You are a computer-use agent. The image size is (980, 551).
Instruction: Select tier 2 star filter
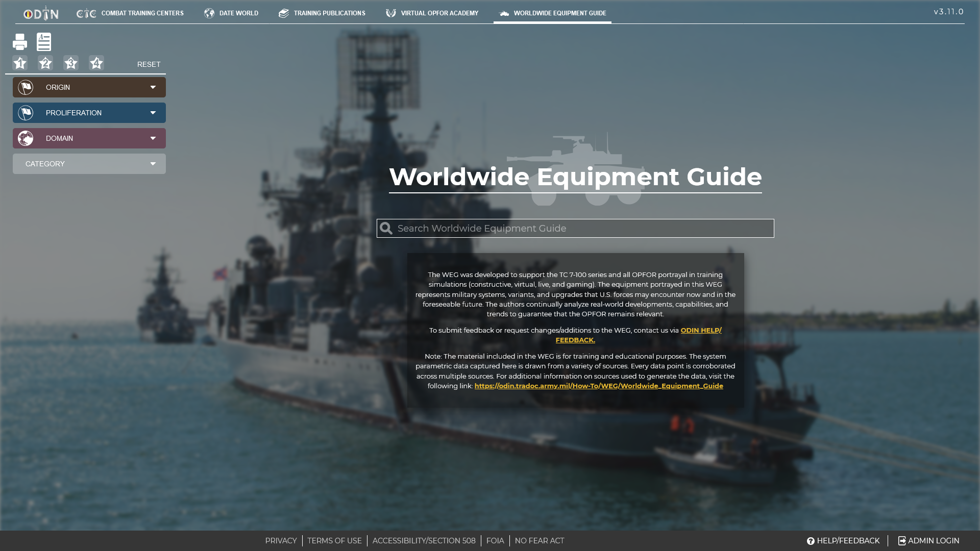(45, 63)
